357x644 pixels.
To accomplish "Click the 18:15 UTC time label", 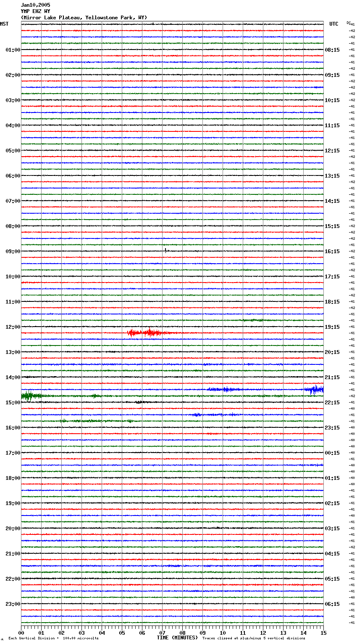I will (x=332, y=302).
